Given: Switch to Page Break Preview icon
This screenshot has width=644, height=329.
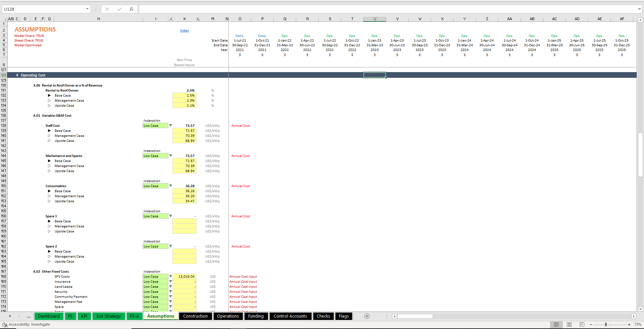Looking at the screenshot, I should (582, 324).
